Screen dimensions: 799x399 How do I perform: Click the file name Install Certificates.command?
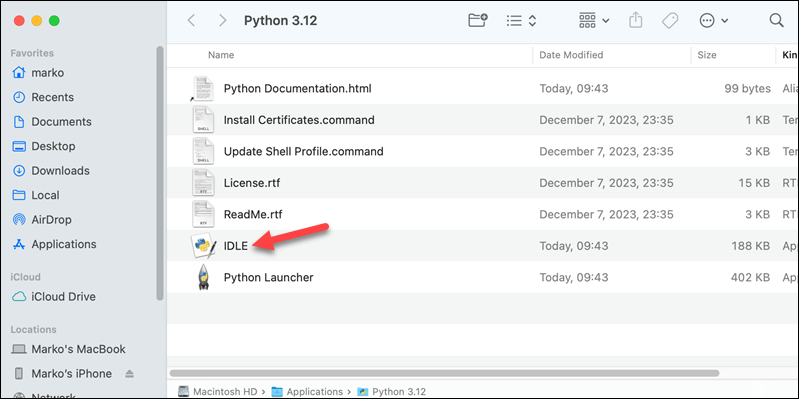(299, 120)
